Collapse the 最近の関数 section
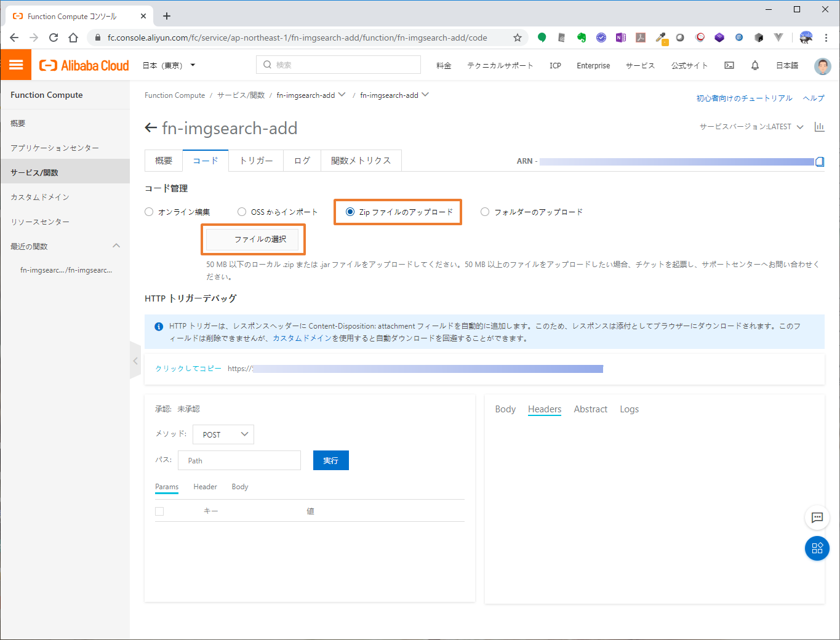 [116, 246]
